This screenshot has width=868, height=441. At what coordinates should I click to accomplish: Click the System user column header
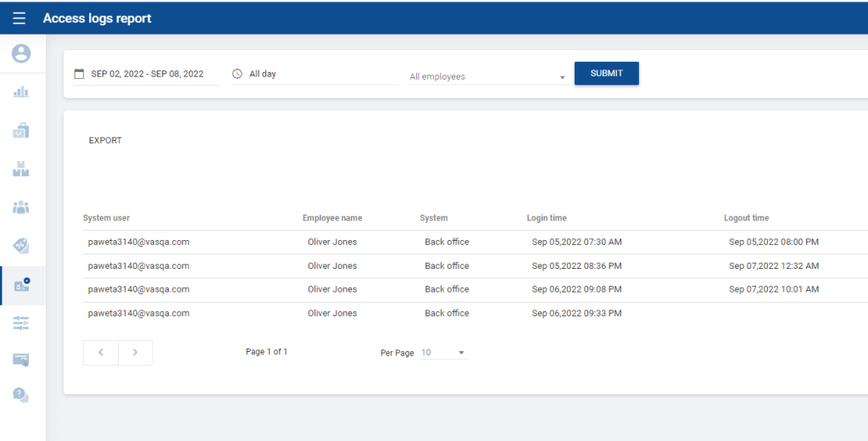click(x=106, y=218)
